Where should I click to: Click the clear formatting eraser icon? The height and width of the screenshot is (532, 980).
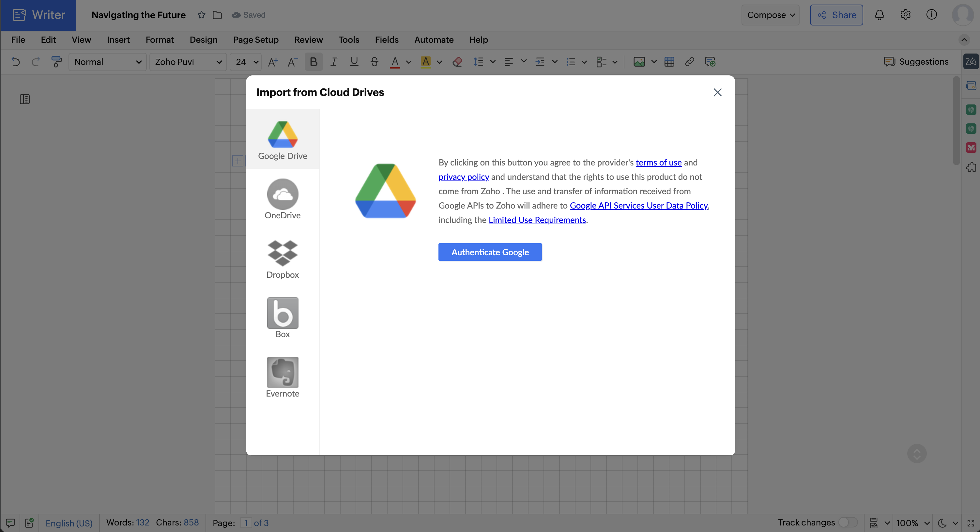pos(457,62)
